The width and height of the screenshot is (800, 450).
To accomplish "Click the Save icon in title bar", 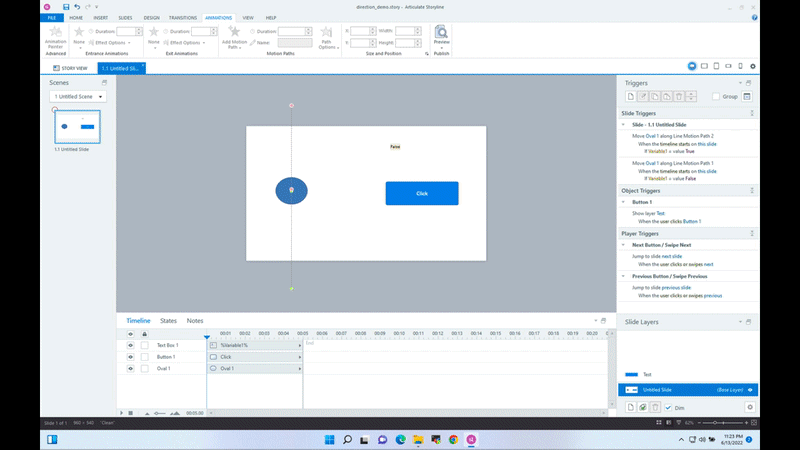I will coord(66,6).
